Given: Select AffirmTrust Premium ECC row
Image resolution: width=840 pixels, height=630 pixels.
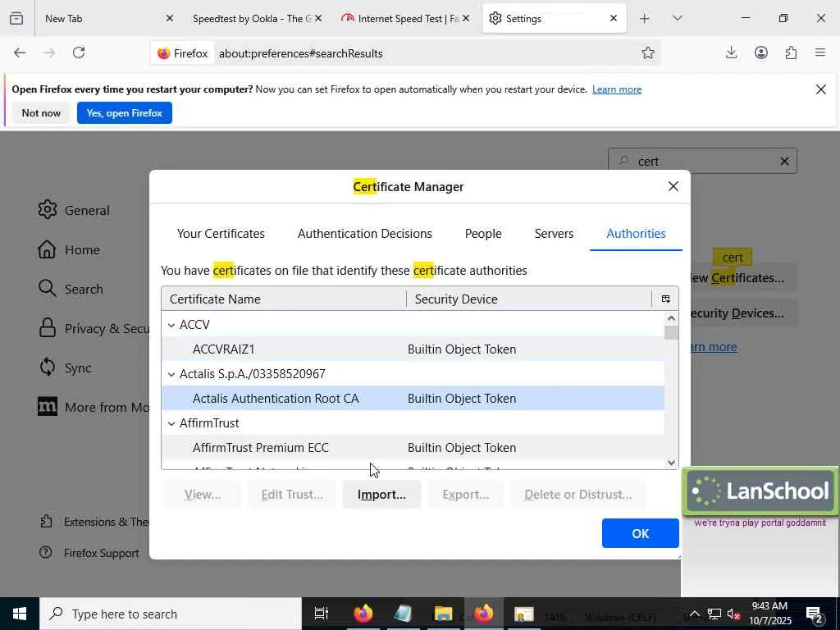Looking at the screenshot, I should (413, 448).
